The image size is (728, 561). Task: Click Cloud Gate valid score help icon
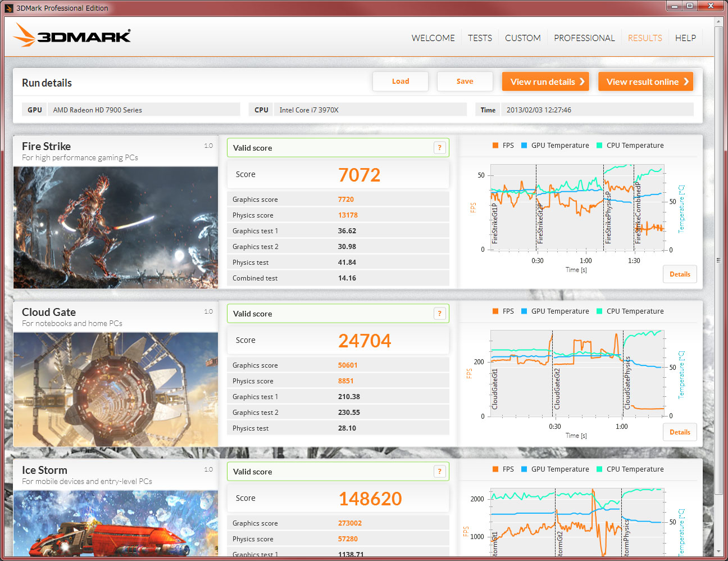click(x=440, y=314)
